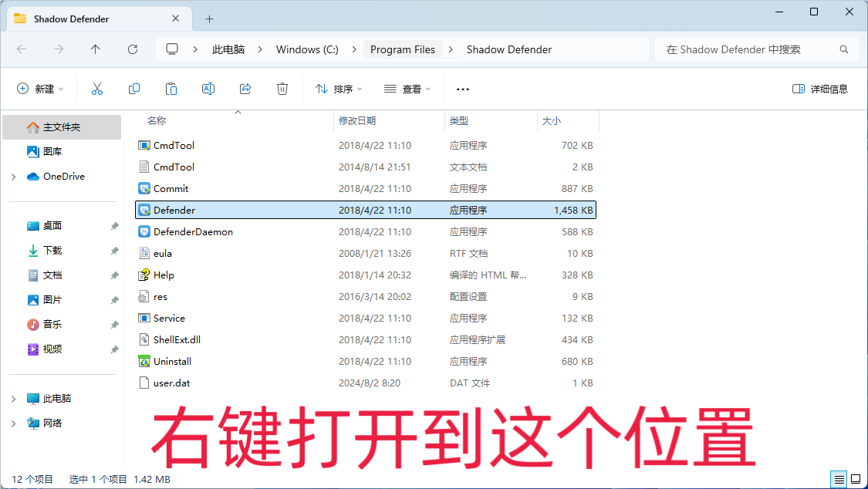
Task: Switch to large thumbnails view icon
Action: [856, 479]
